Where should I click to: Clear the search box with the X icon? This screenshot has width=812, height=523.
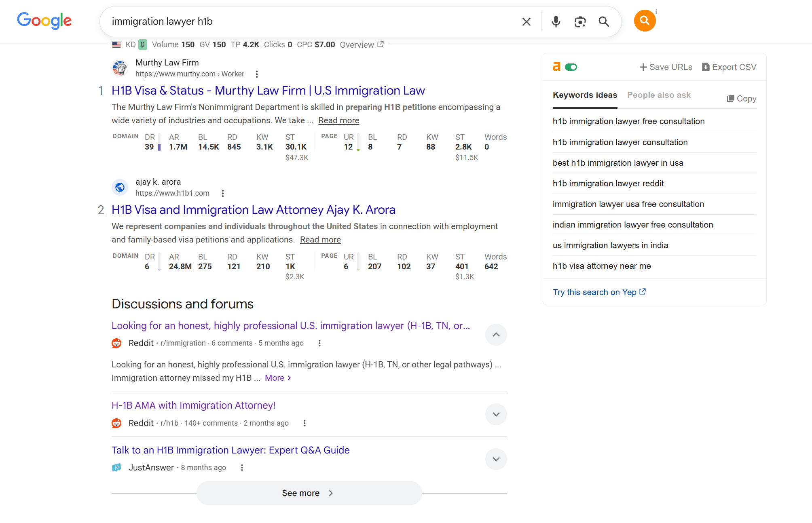click(x=526, y=21)
